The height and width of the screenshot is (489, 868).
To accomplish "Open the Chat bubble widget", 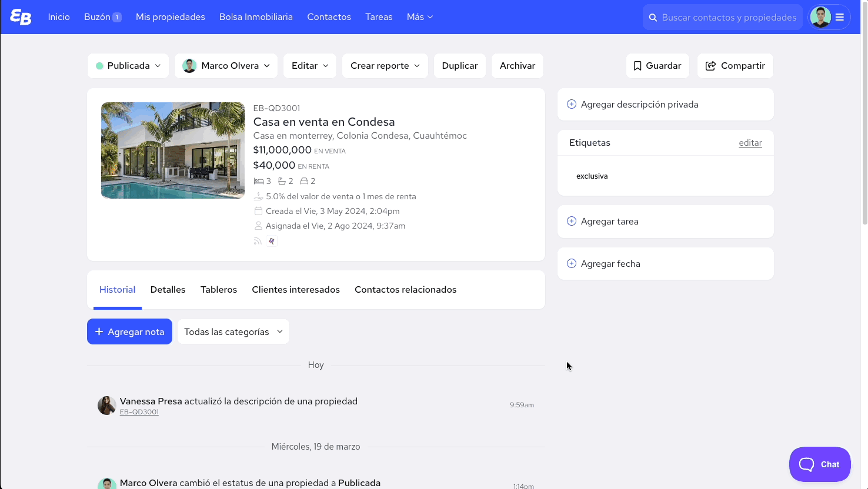I will pyautogui.click(x=819, y=464).
